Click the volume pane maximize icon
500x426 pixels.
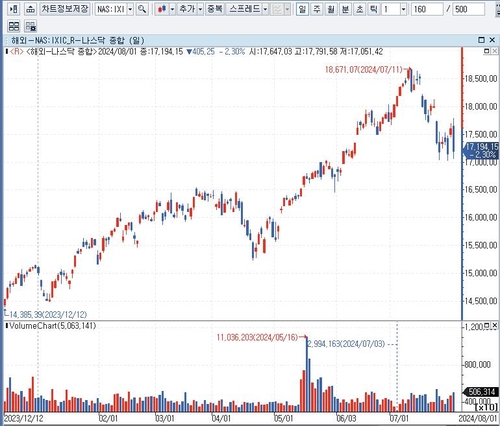click(x=487, y=325)
